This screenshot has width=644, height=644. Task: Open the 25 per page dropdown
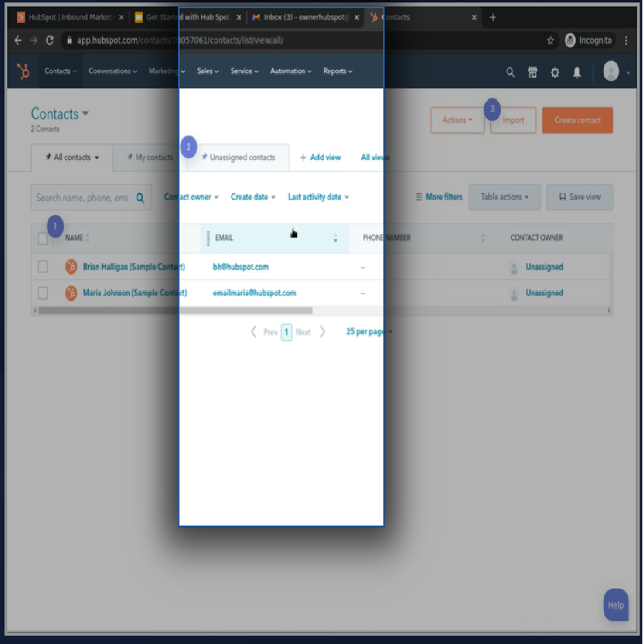tap(369, 332)
